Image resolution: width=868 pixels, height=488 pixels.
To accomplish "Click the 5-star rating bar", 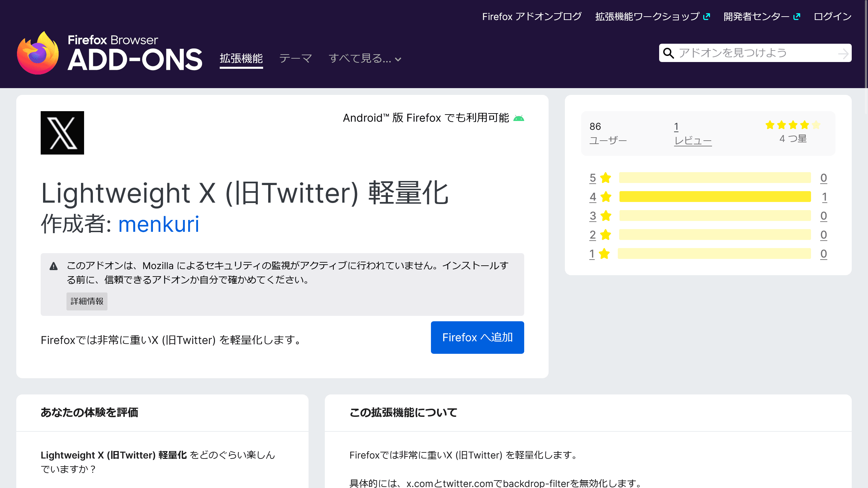I will [x=715, y=178].
